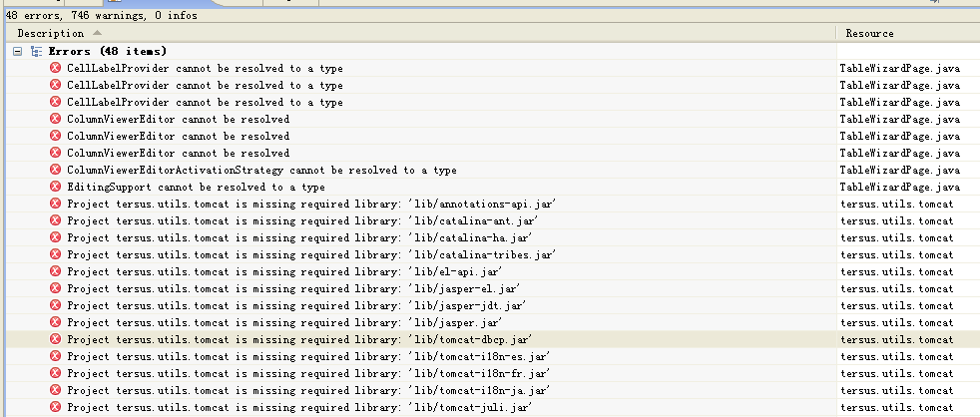Click error icon beside EditingSupport error
Screen dimensions: 980x417
[56, 187]
